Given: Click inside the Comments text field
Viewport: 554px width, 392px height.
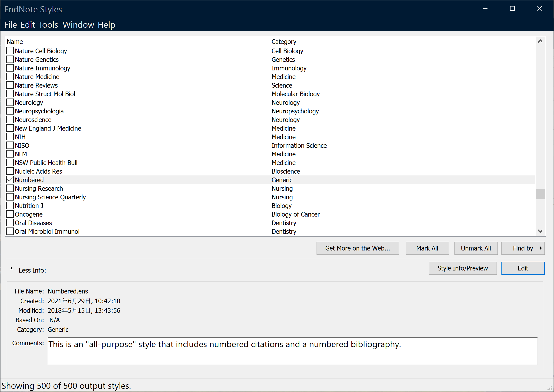Looking at the screenshot, I should tap(292, 351).
